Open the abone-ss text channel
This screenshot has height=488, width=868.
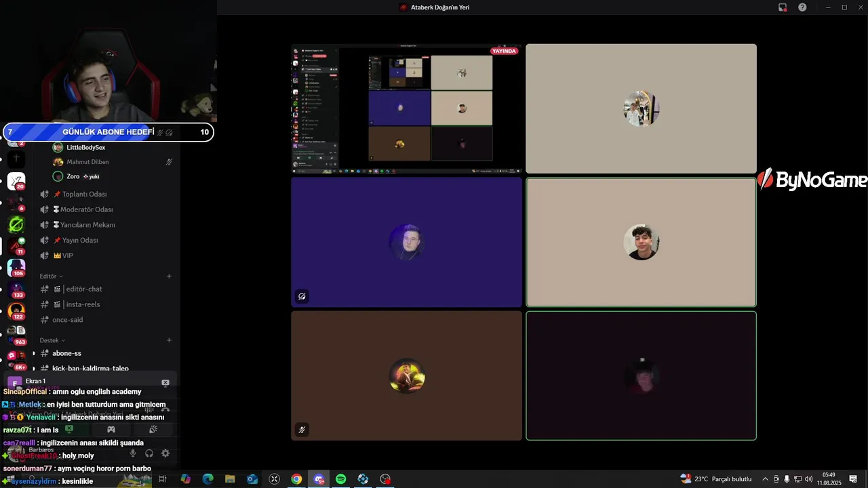(x=105, y=353)
